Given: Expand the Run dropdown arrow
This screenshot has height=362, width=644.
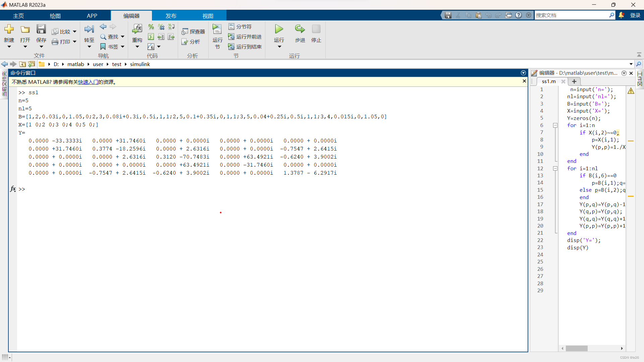Looking at the screenshot, I should pos(279,47).
